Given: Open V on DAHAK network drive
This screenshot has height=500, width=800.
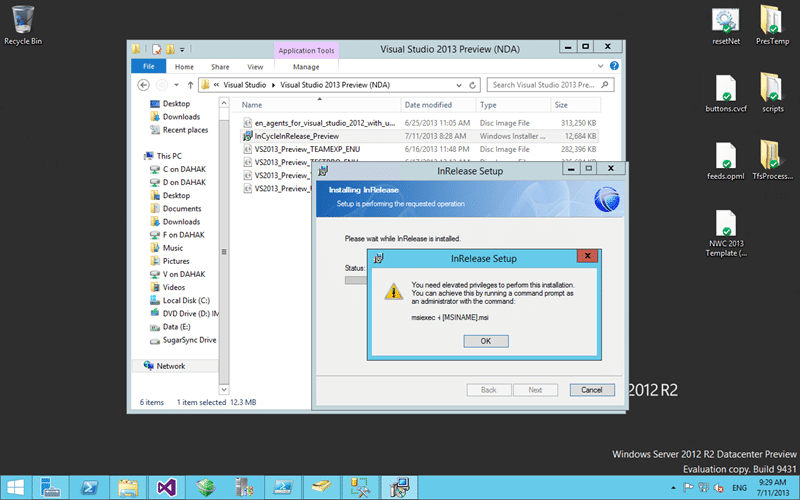Looking at the screenshot, I should [x=178, y=274].
